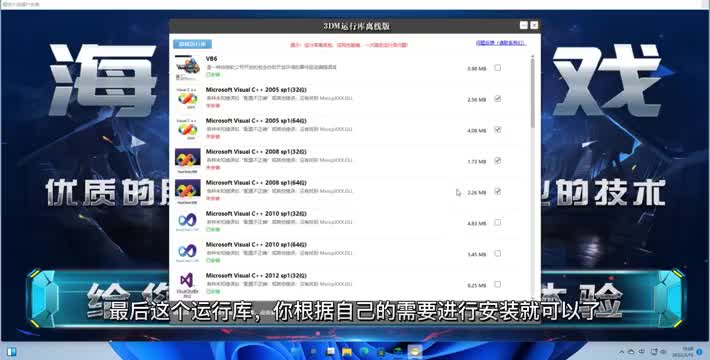This screenshot has width=710, height=360.
Task: Close the 3DM运行库离线版 window
Action: (534, 25)
